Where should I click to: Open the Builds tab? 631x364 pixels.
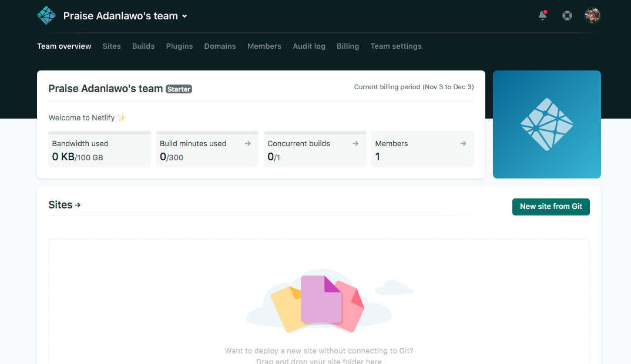point(143,46)
